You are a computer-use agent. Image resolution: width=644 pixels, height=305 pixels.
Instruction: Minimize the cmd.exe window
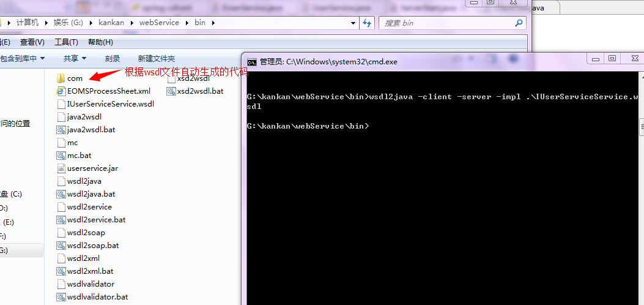(x=596, y=58)
